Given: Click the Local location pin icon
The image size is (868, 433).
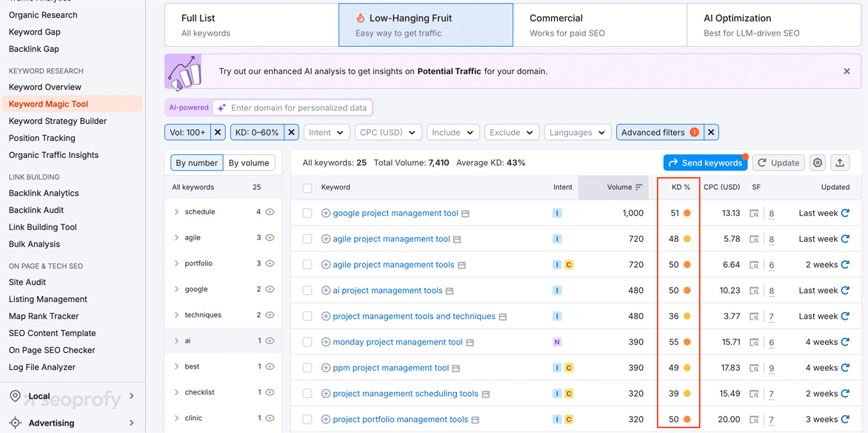Looking at the screenshot, I should tap(16, 396).
